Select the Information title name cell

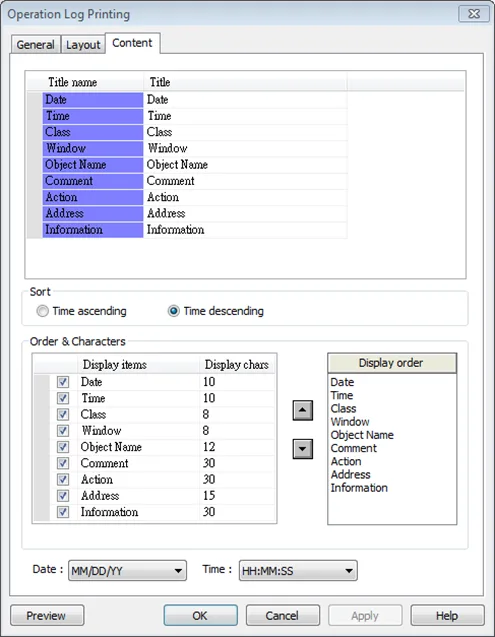pos(93,230)
